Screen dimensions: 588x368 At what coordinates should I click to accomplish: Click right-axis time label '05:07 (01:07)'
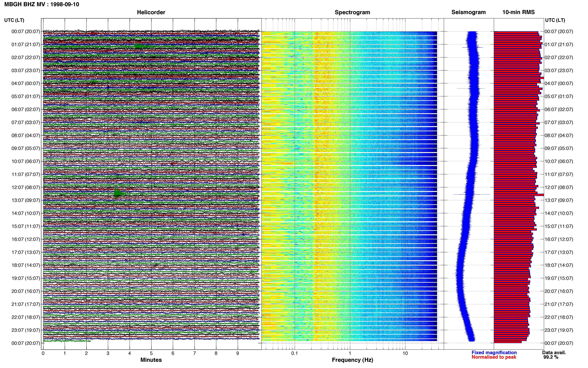(x=559, y=96)
